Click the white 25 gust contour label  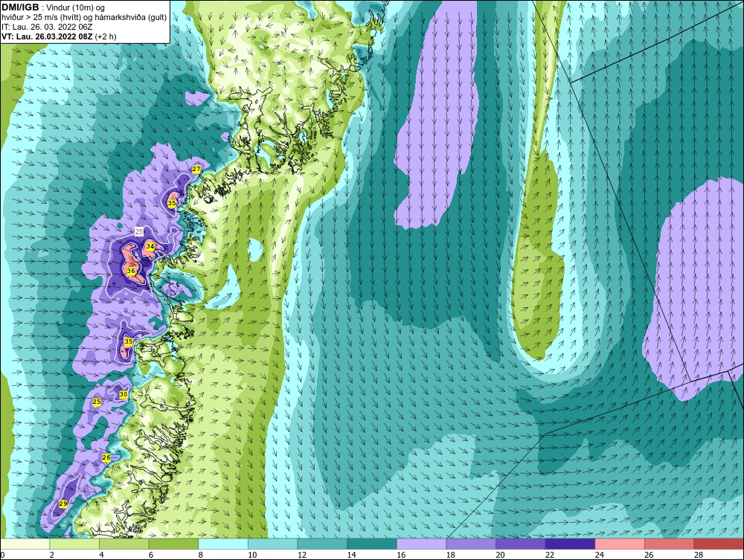pos(139,232)
